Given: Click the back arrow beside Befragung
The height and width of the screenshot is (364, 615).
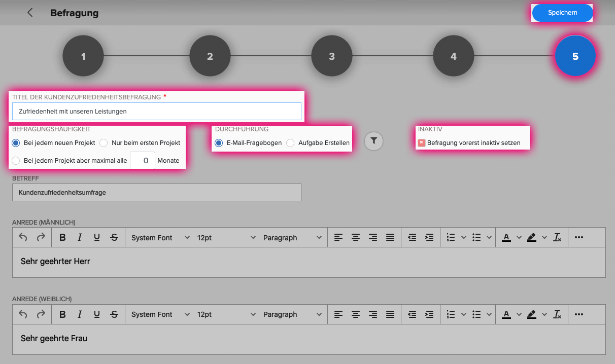Looking at the screenshot, I should (x=30, y=13).
